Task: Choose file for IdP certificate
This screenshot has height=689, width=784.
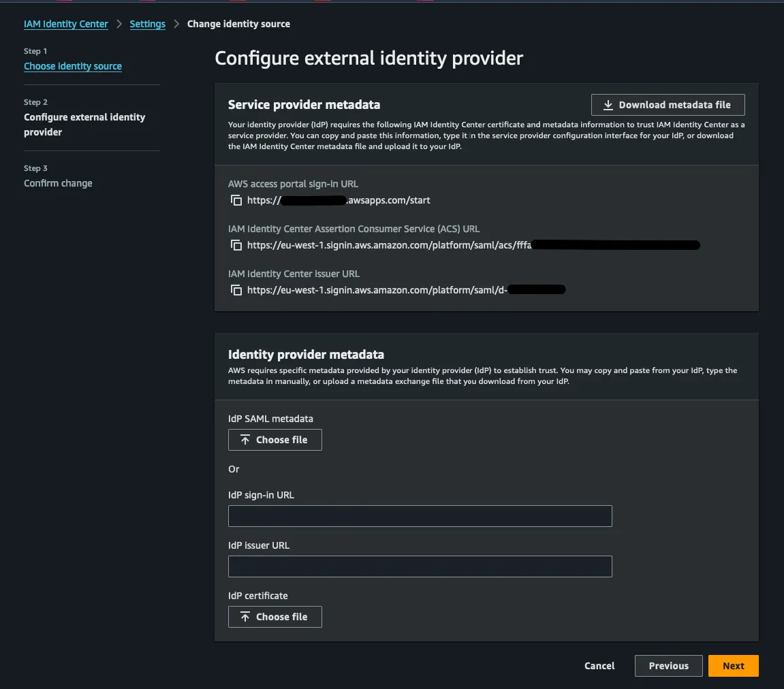Action: (x=275, y=617)
